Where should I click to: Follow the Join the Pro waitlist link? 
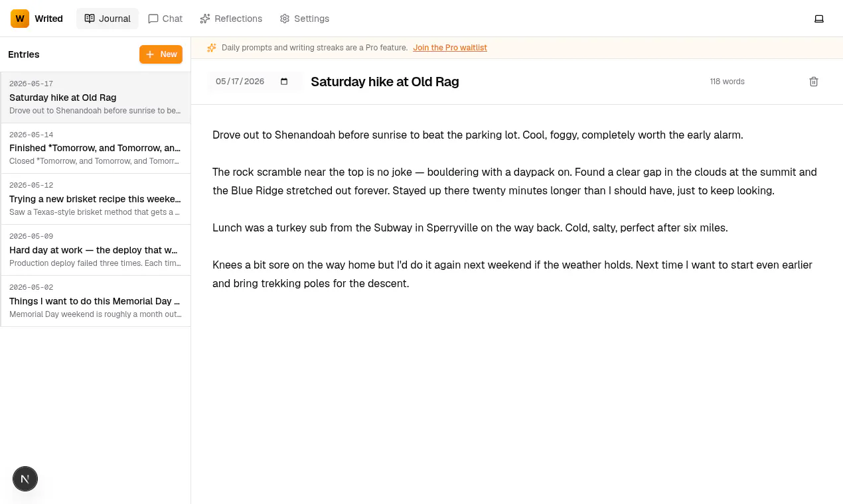pos(450,48)
